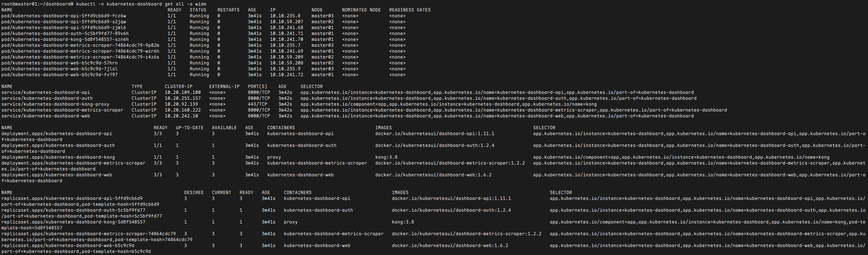Viewport: 868px width, 255px height.
Task: Click the NOMINATED NODE column header
Action: coord(361,10)
